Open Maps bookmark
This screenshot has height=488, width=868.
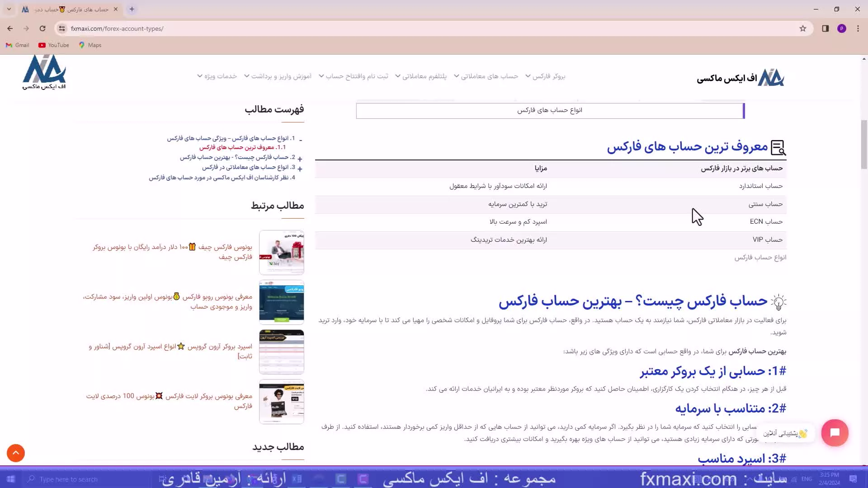coord(90,45)
